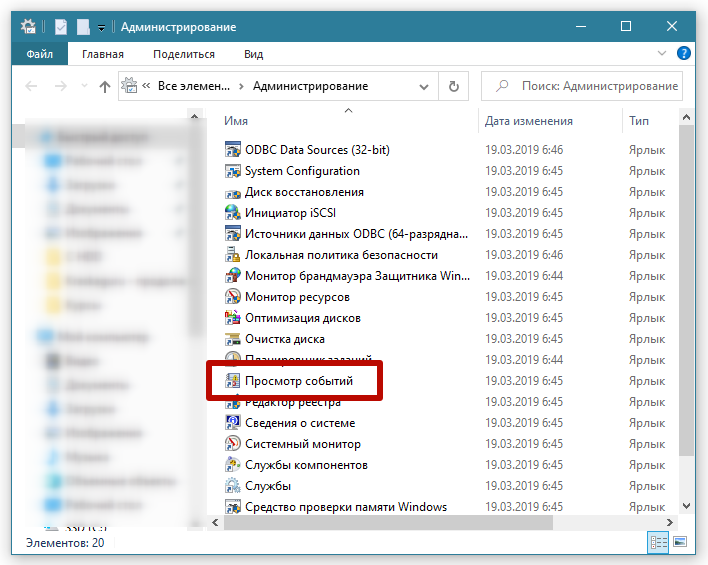This screenshot has height=565, width=708.
Task: Click the Up arrow navigation button
Action: click(105, 87)
